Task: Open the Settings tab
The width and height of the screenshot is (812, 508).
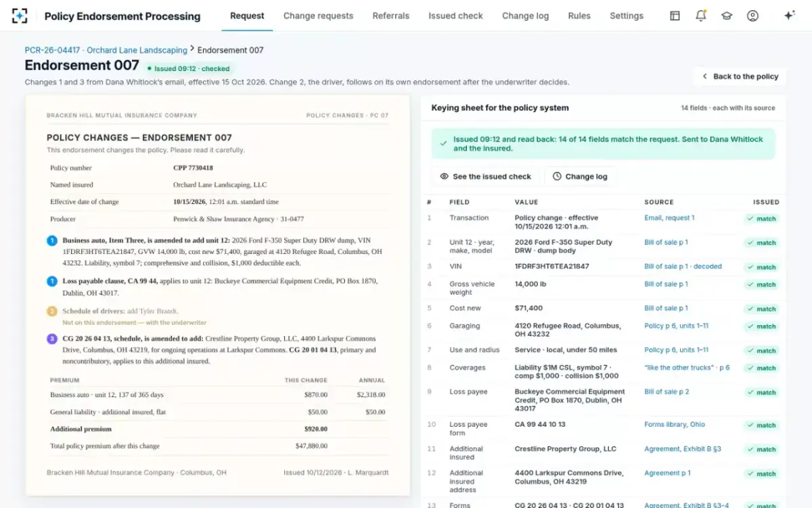Action: [x=627, y=16]
